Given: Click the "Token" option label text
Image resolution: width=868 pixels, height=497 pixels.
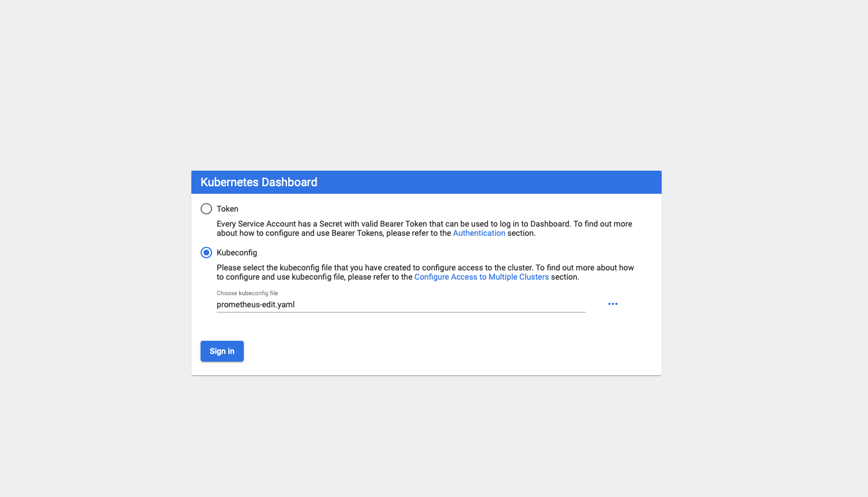Looking at the screenshot, I should tap(228, 209).
